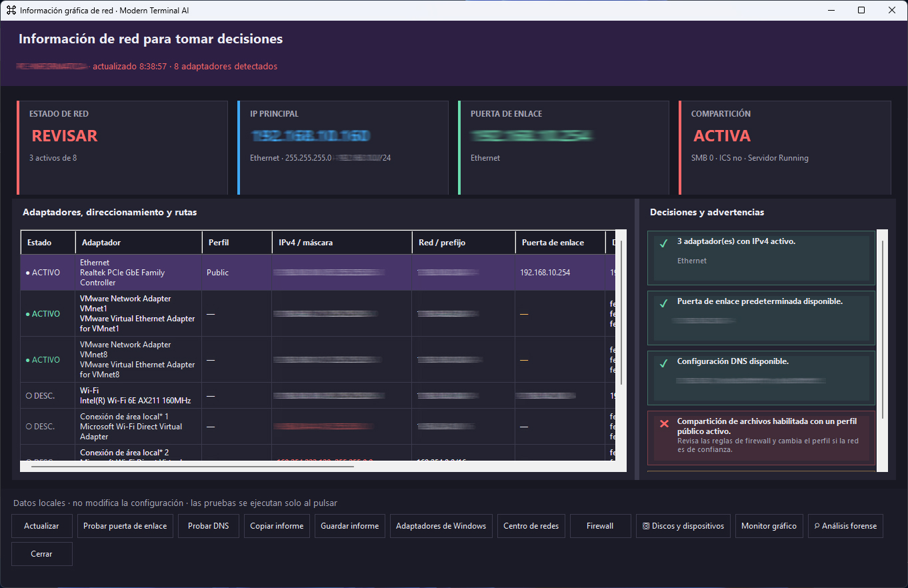Click 'SMB 0 · ICS no · Servidor Running' text
The width and height of the screenshot is (908, 588).
pos(750,158)
